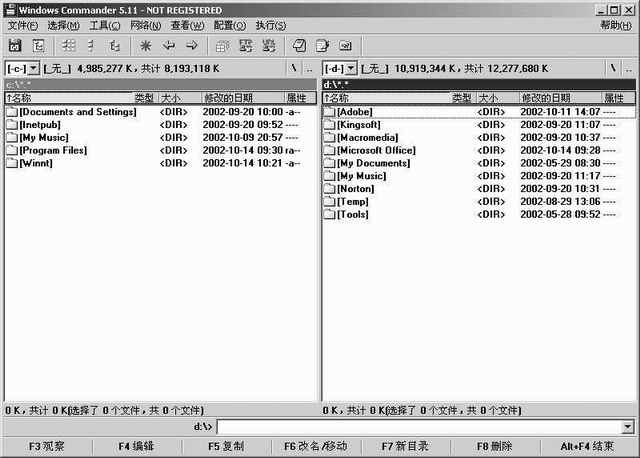Open the 执行(S) menu
Screen dimensions: 640x458
[271, 26]
